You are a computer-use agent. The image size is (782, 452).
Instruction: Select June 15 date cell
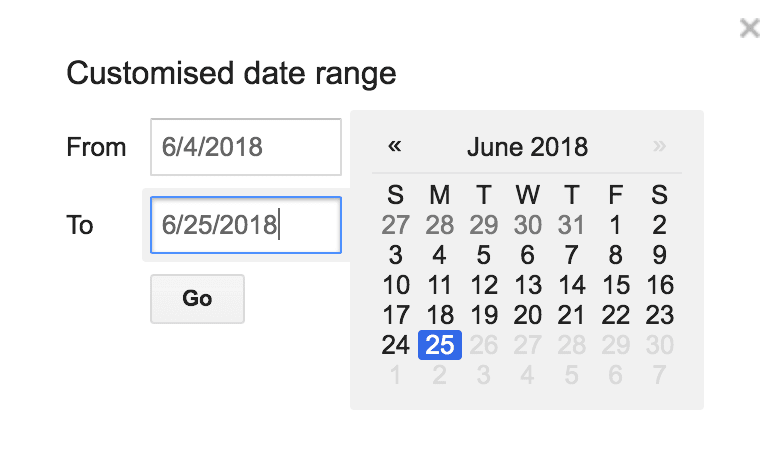(x=616, y=285)
